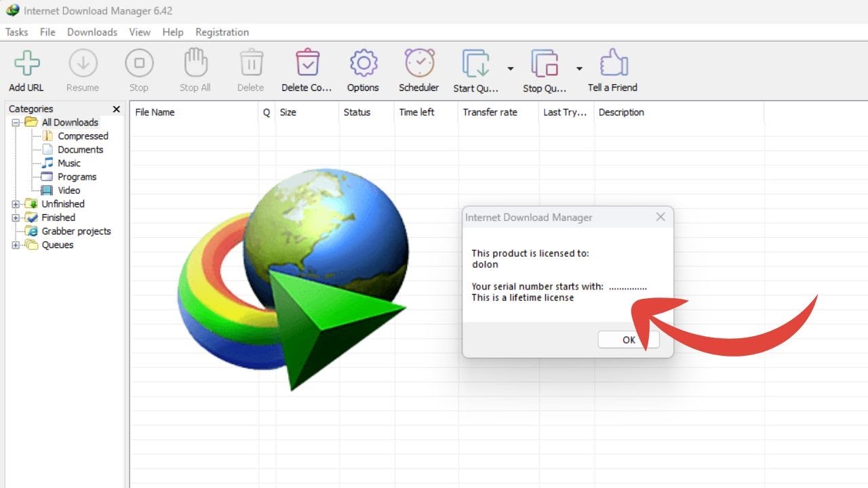Screen dimensions: 868x488
Task: Click the Start Queue icon
Action: click(x=476, y=64)
